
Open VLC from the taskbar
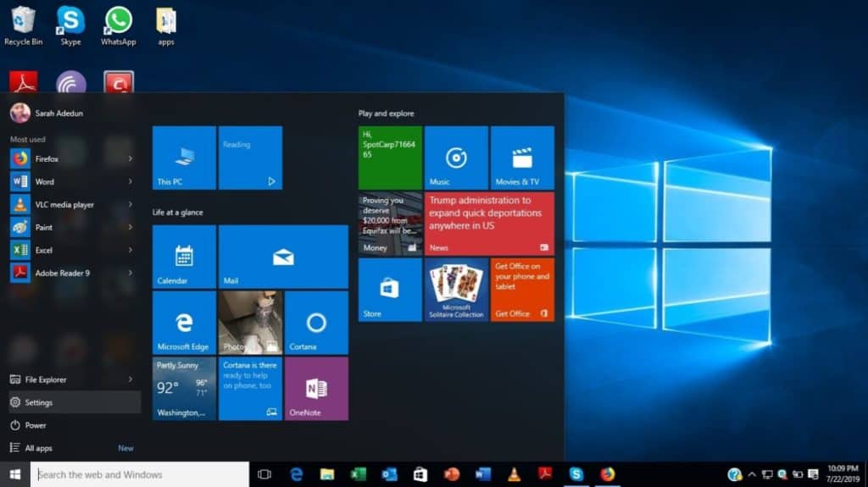coord(515,474)
